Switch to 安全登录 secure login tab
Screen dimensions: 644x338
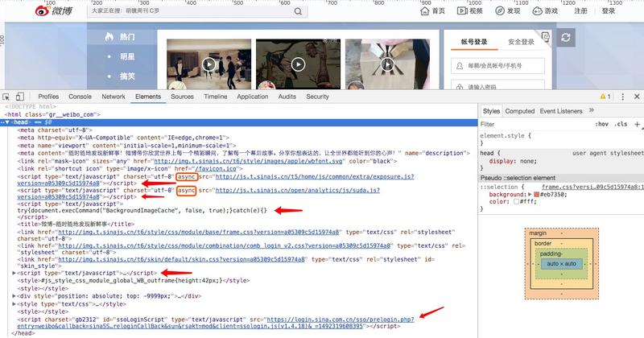pyautogui.click(x=521, y=42)
